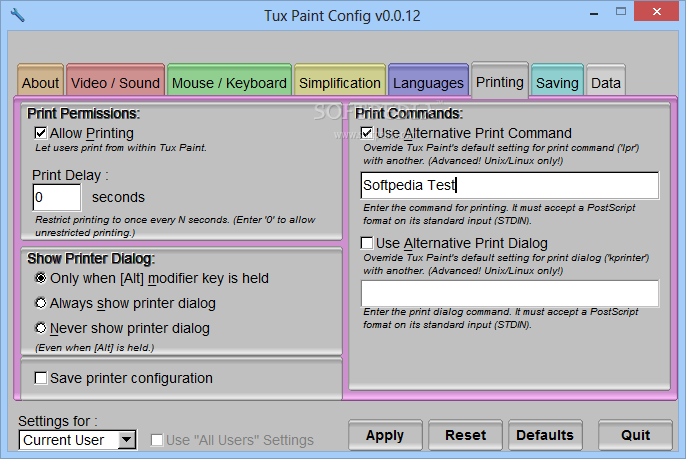The image size is (686, 459).
Task: Uncheck Use Alternative Print Command
Action: (367, 133)
